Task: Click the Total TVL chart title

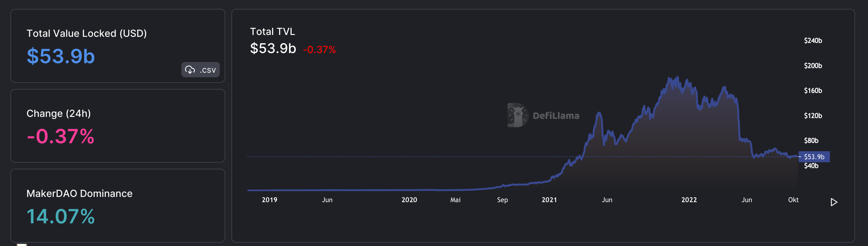Action: click(x=272, y=32)
